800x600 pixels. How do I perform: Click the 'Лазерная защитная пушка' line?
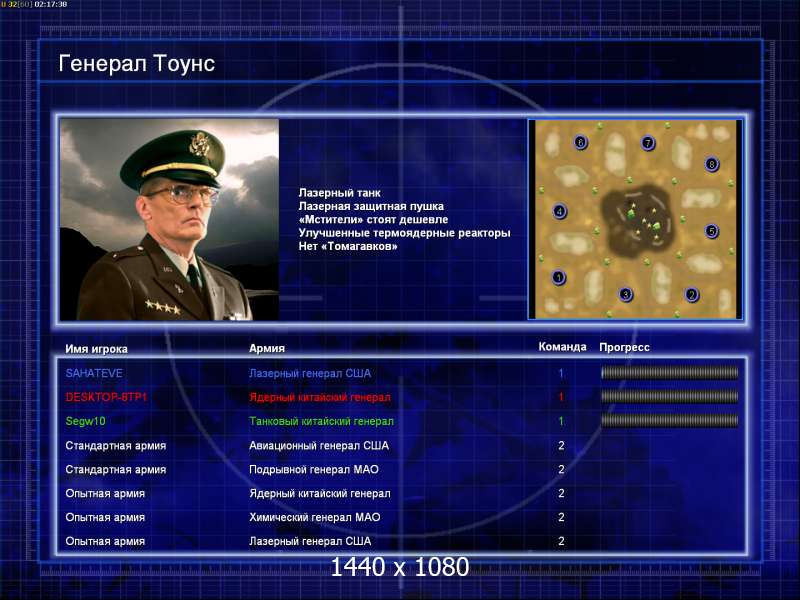click(371, 206)
